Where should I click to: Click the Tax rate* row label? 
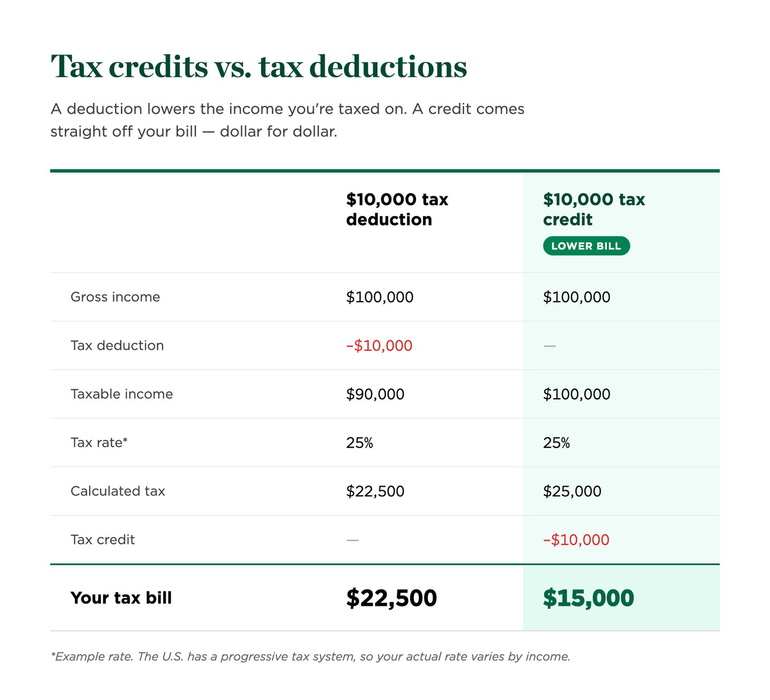coord(99,443)
